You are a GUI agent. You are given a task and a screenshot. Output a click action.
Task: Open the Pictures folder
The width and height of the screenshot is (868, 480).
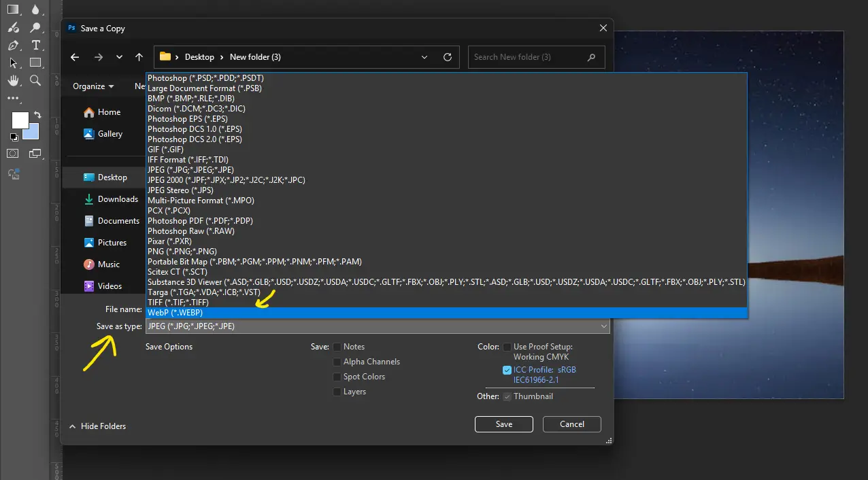[112, 242]
